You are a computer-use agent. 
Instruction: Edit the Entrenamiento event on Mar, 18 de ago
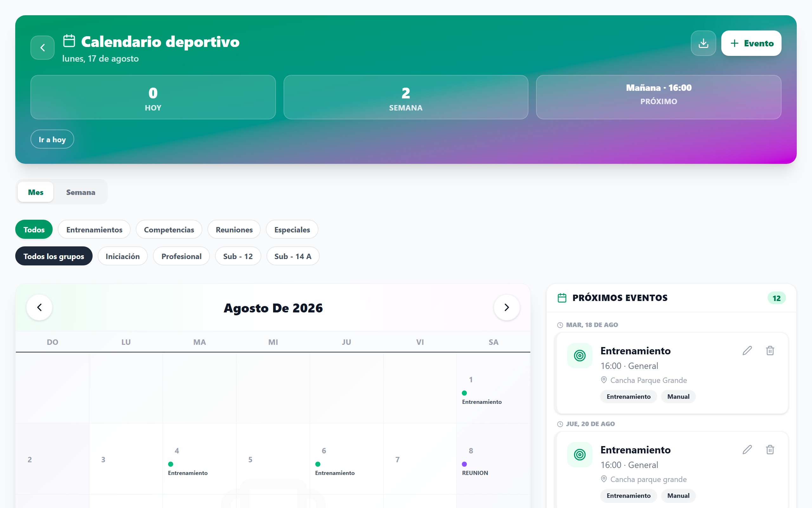(x=747, y=351)
